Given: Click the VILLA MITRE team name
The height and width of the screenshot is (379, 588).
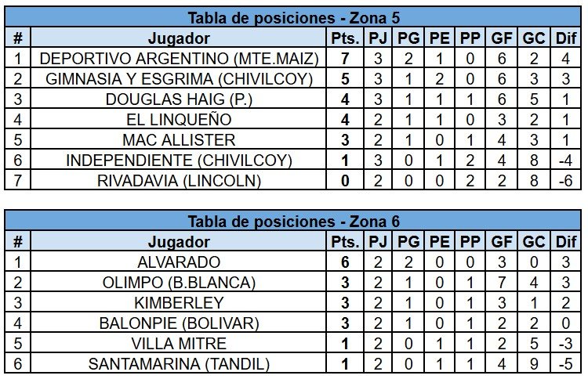Looking at the screenshot, I should pyautogui.click(x=179, y=344).
